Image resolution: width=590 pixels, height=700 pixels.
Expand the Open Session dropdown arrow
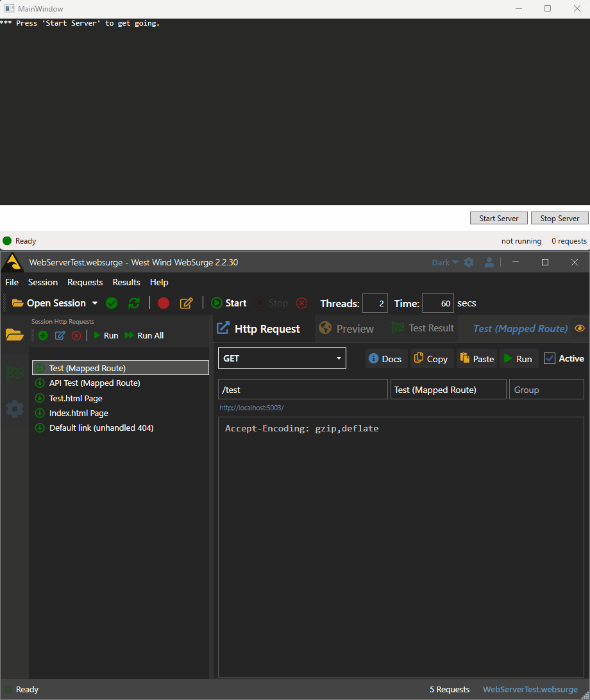pos(95,303)
